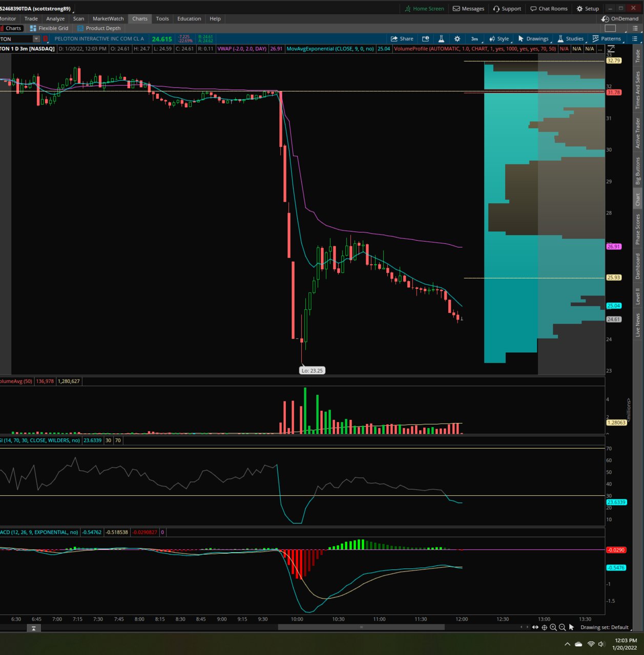Image resolution: width=644 pixels, height=655 pixels.
Task: Open Live News side tab
Action: click(638, 325)
